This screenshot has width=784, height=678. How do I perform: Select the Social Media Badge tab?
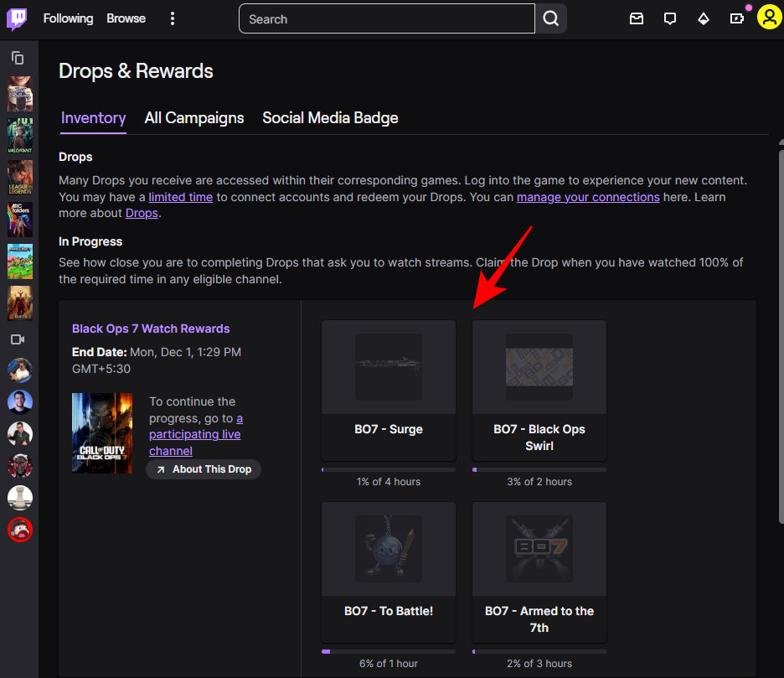(330, 118)
